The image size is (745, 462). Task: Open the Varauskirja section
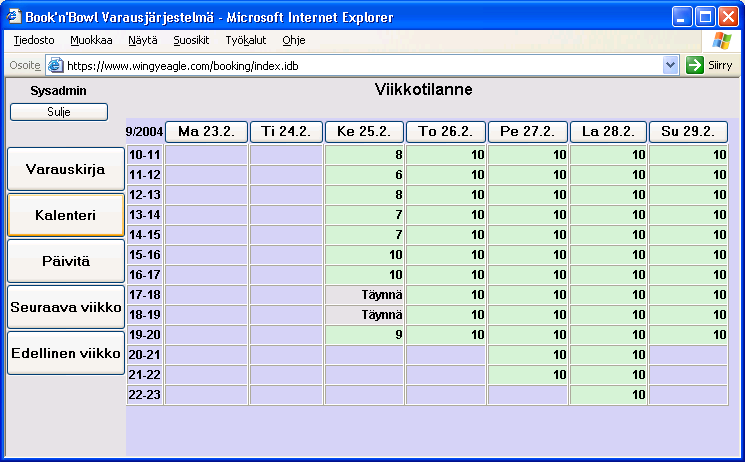[65, 169]
